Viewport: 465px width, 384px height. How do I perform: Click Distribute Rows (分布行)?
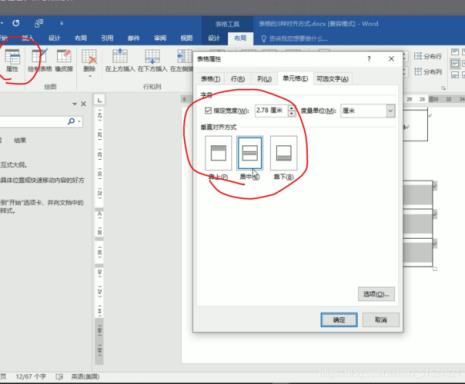coord(428,56)
